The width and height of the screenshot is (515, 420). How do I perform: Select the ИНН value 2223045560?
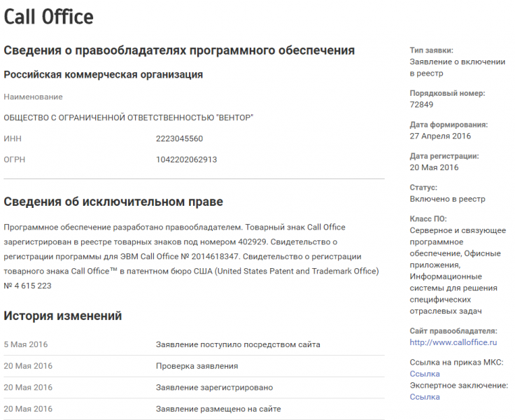[179, 139]
